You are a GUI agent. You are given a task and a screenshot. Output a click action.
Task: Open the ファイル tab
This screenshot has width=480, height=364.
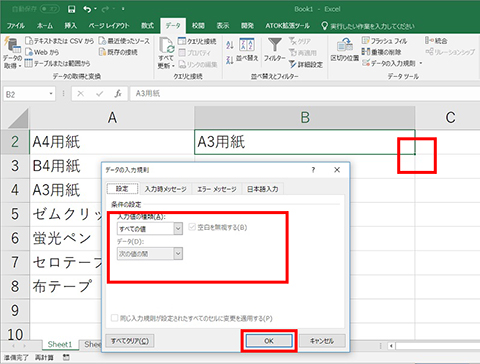pyautogui.click(x=16, y=26)
